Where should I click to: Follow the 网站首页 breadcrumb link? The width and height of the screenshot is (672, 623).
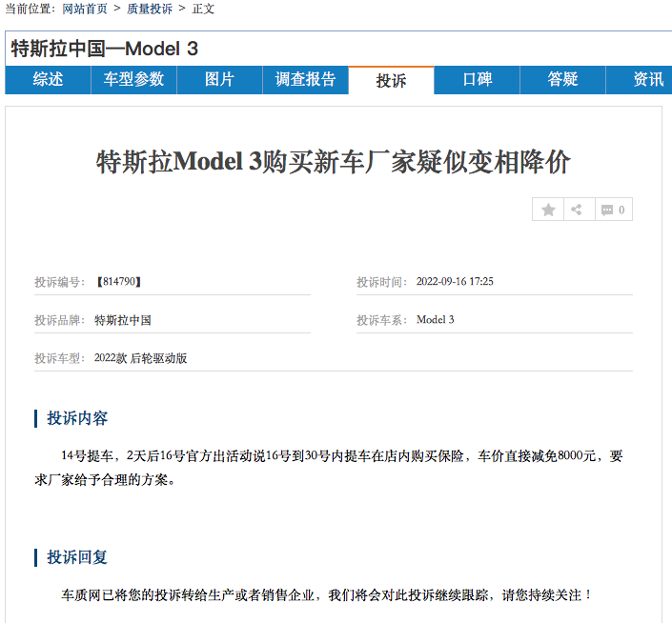tap(85, 9)
